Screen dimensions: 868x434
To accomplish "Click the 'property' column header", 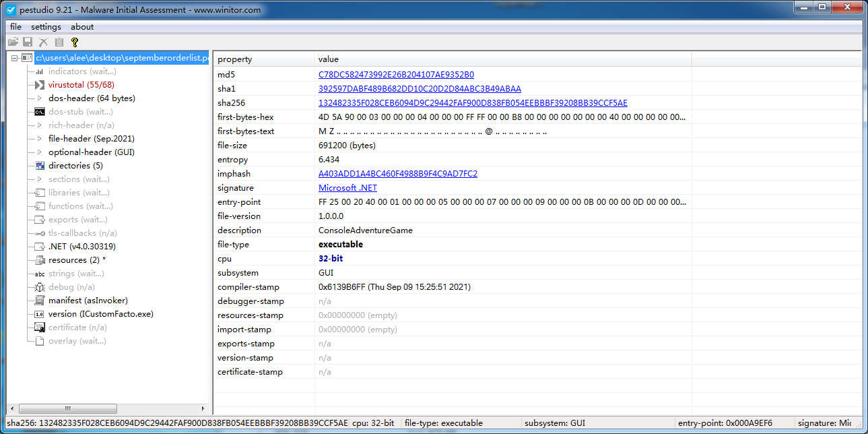I will coord(235,59).
